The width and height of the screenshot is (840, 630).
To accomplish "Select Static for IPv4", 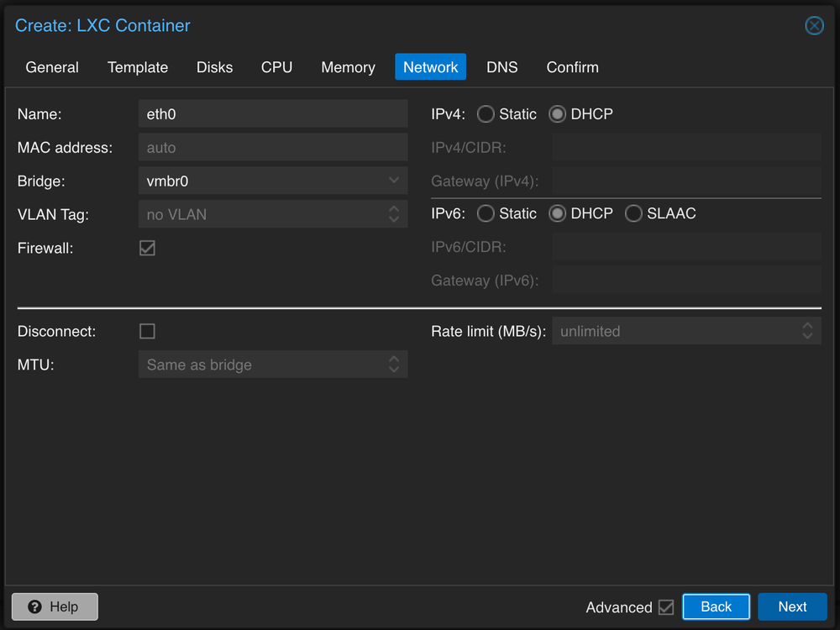I will click(x=486, y=113).
